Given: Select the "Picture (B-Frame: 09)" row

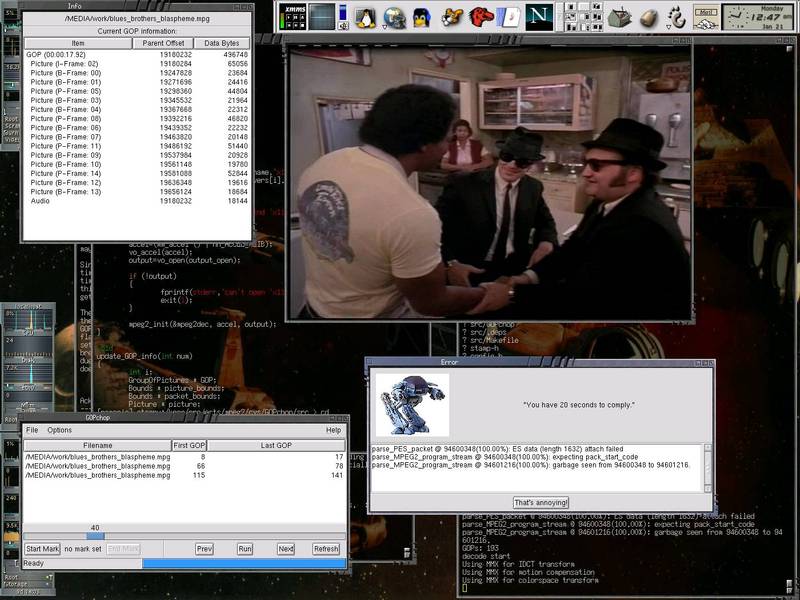Looking at the screenshot, I should coord(137,156).
